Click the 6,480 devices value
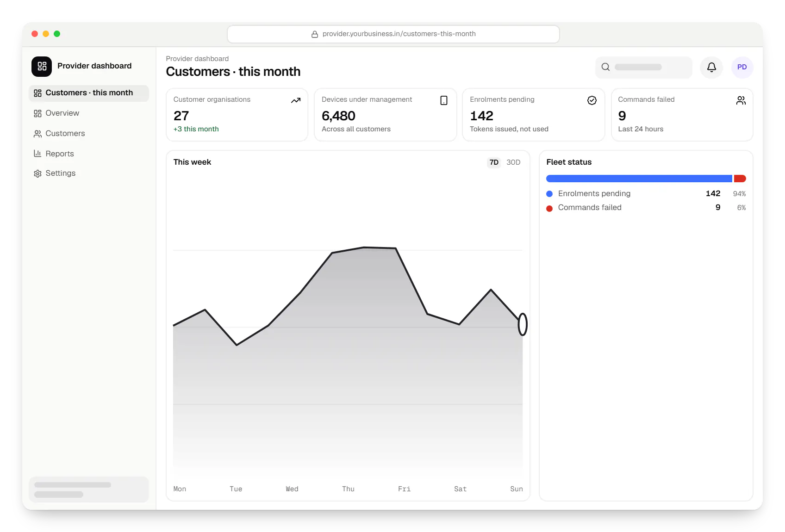 (338, 116)
